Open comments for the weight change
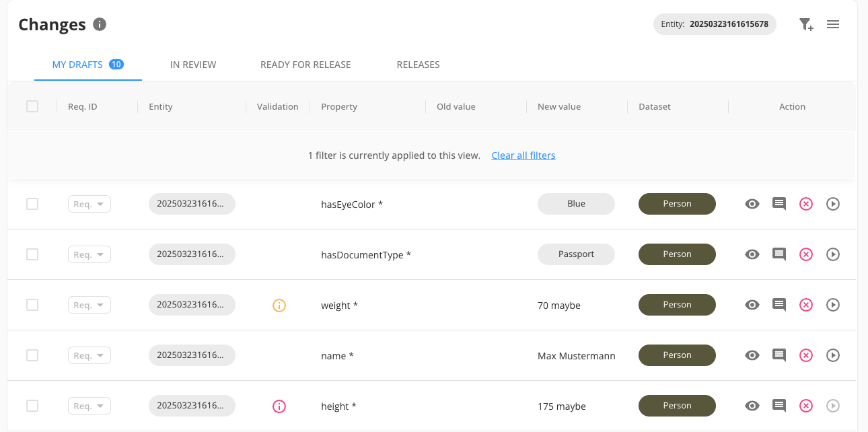Image resolution: width=868 pixels, height=432 pixels. pyautogui.click(x=779, y=305)
